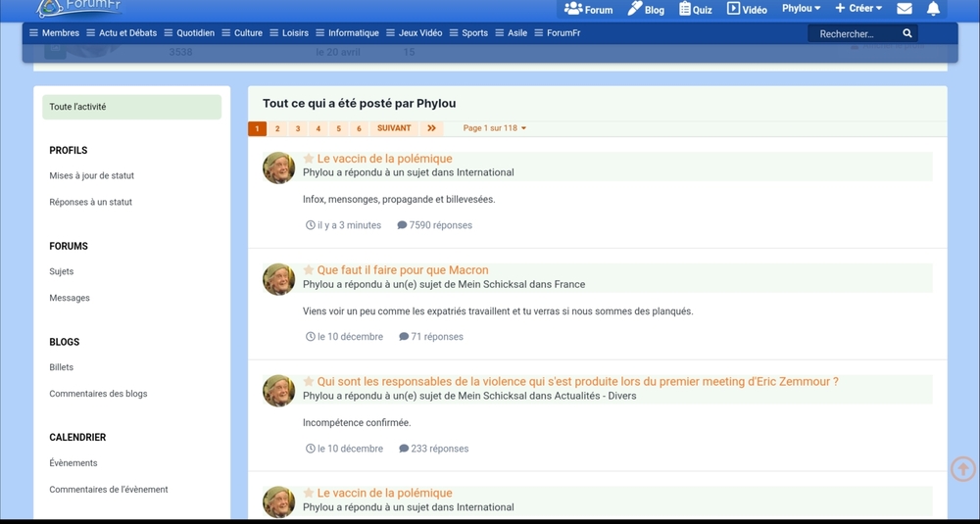Open the Eric Zemmour meeting violence topic
The image size is (980, 524).
pyautogui.click(x=577, y=382)
